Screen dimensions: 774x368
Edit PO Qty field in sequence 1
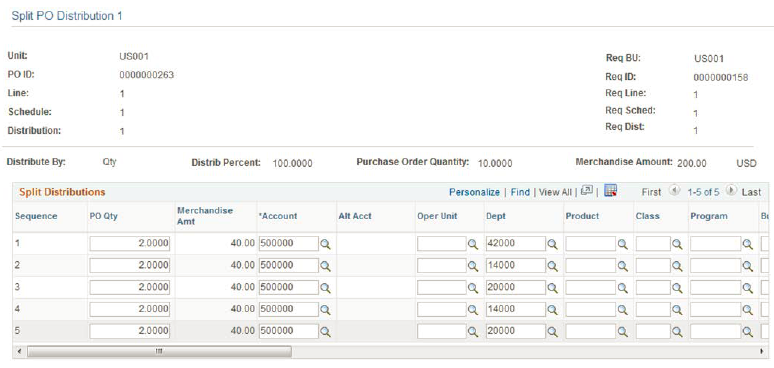click(130, 244)
